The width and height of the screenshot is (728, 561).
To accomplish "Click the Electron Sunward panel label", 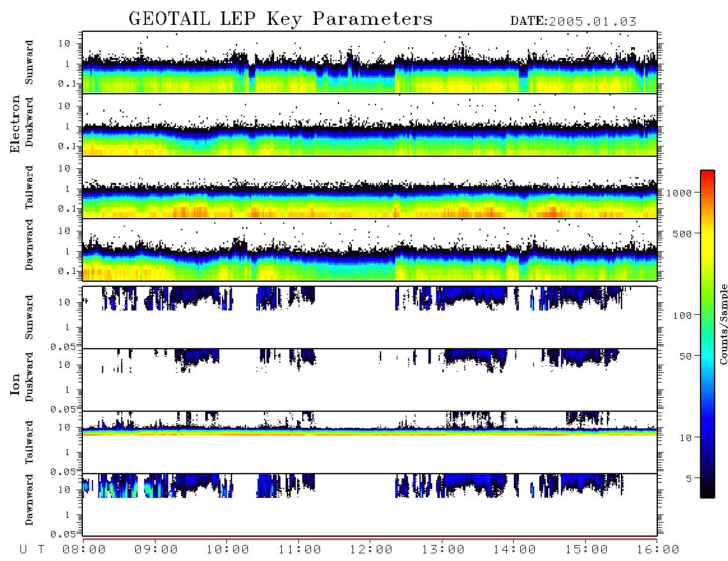I will [x=29, y=62].
